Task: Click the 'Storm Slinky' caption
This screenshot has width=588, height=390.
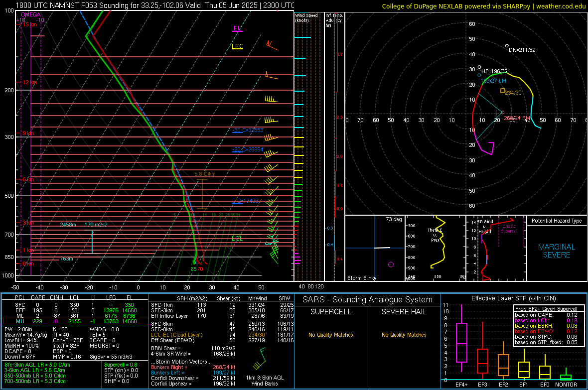Action: coord(361,278)
